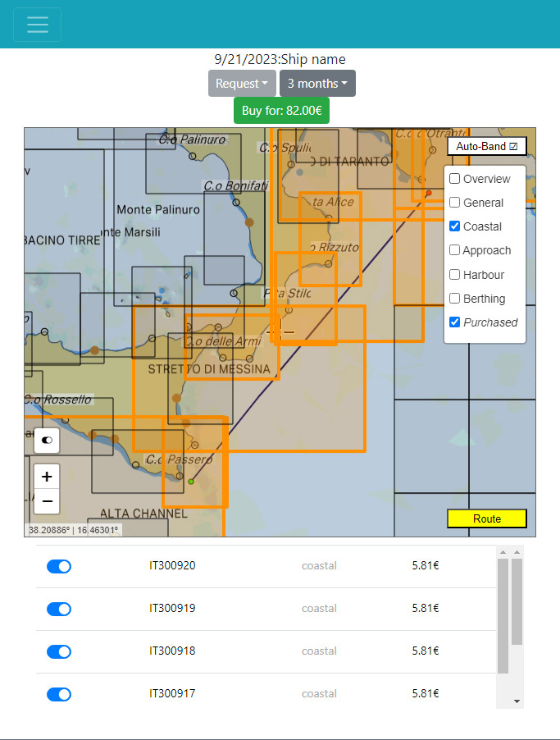Open the 3 months duration dropdown
The width and height of the screenshot is (560, 740).
click(317, 84)
